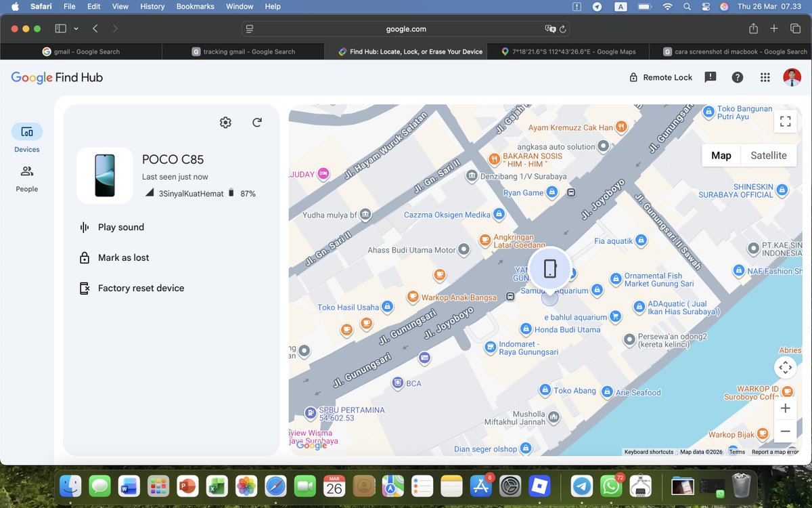Select Factory reset device
Viewport: 812px width, 508px height.
[x=132, y=289]
